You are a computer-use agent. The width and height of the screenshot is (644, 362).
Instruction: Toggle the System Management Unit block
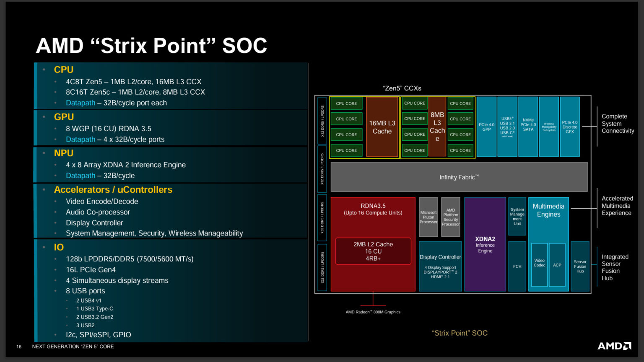click(x=517, y=216)
